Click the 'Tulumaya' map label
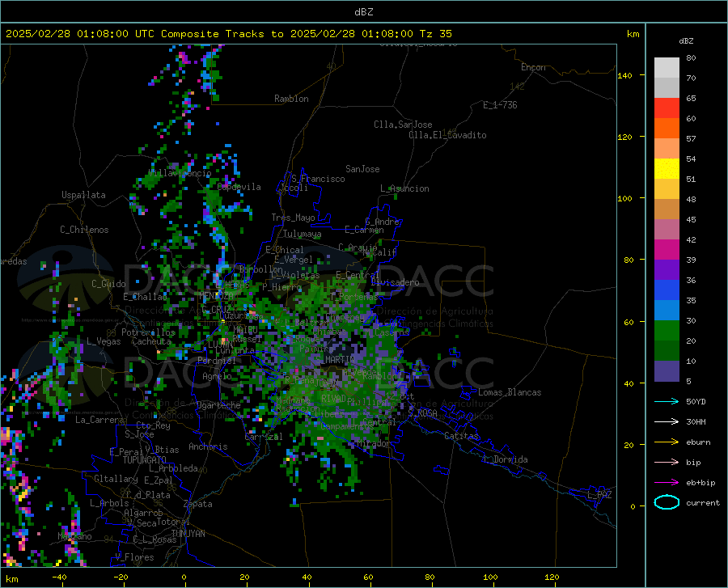 (302, 234)
